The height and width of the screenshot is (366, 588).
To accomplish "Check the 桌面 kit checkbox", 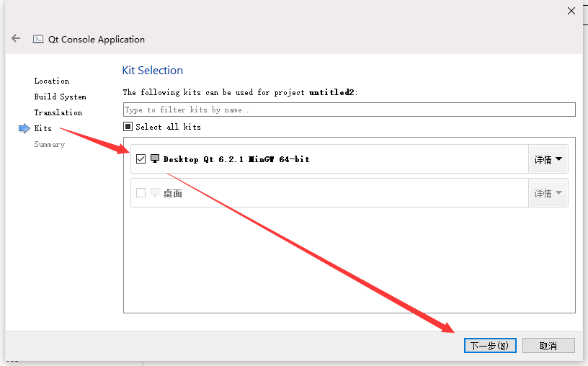I will [x=141, y=193].
